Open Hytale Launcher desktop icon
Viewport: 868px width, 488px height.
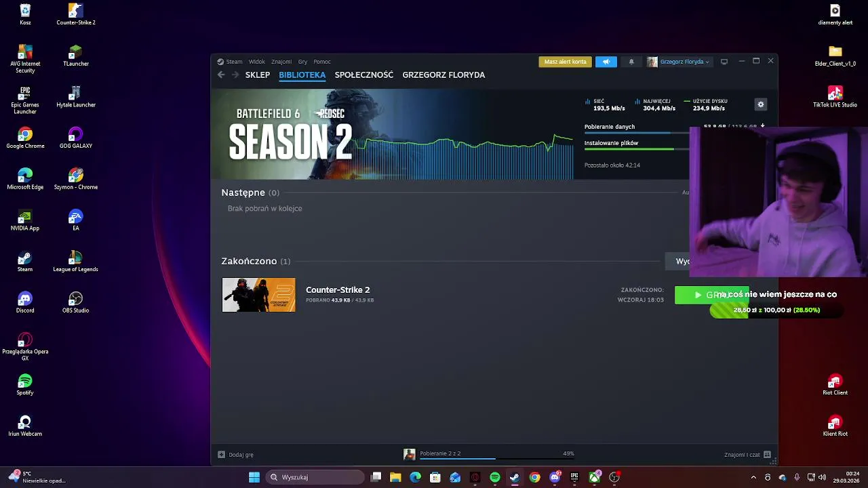(x=76, y=97)
